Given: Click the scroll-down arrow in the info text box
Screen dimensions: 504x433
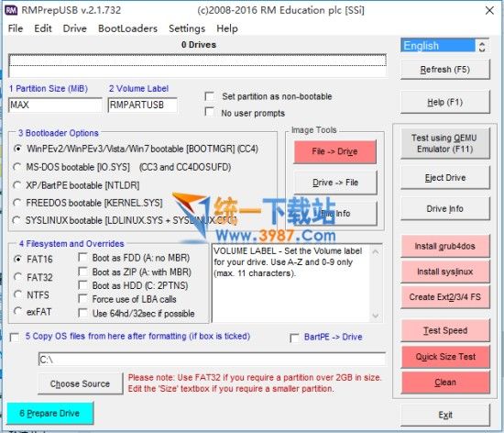Looking at the screenshot, I should tap(376, 316).
